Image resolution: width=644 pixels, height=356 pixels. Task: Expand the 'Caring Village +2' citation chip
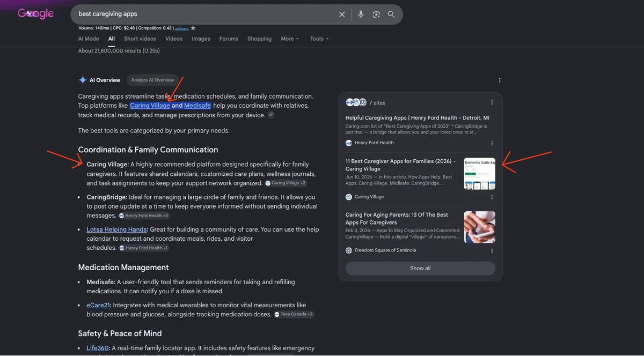pos(286,183)
